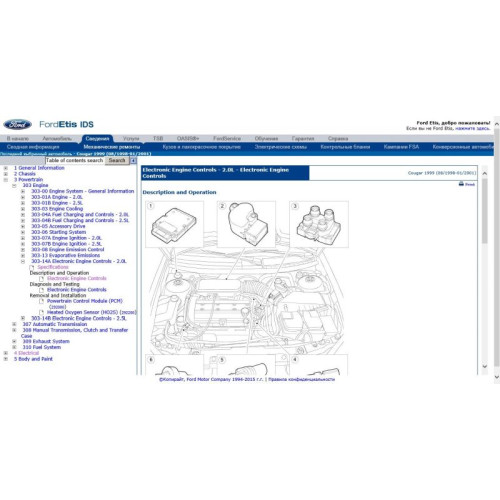Open Кузов и лакокрасочное покрытие submenu
500x500 pixels.
pos(202,147)
